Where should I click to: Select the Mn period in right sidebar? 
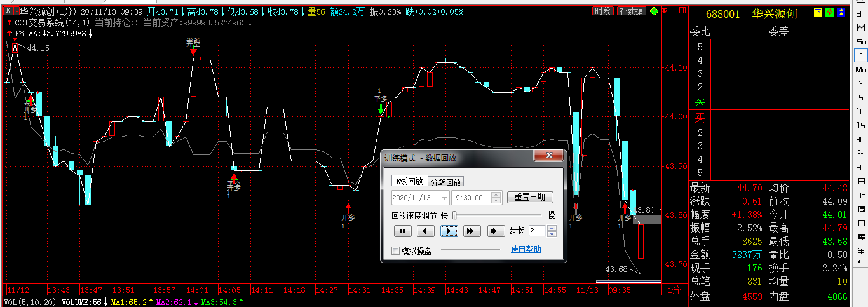[861, 69]
